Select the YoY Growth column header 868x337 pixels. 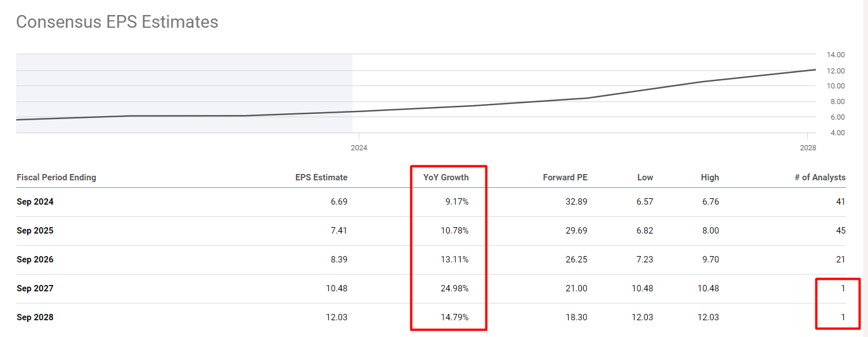(x=446, y=177)
